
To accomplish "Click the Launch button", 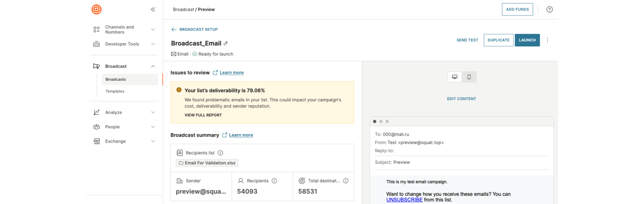I will tap(527, 40).
